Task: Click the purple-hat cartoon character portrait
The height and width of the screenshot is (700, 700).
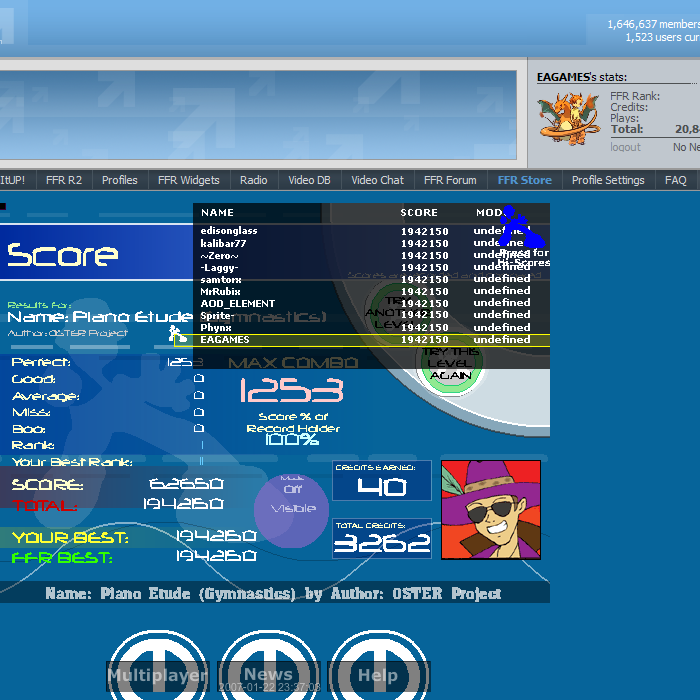Action: [490, 509]
